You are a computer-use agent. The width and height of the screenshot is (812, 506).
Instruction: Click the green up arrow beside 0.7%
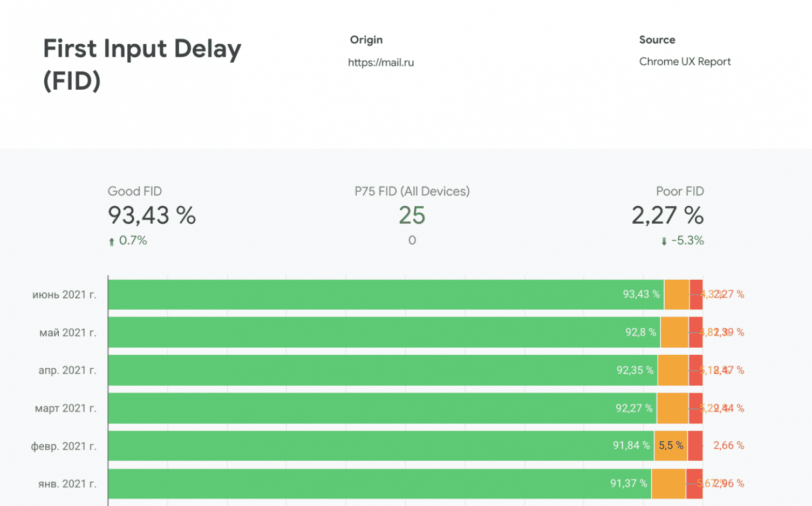[x=112, y=241]
